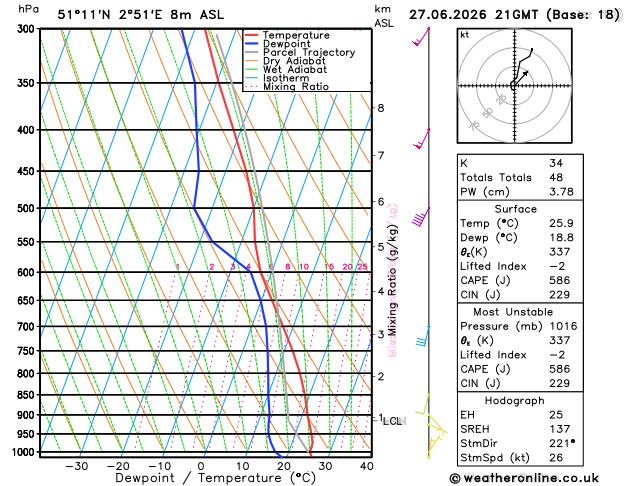The image size is (629, 486).
Task: Select the Isotherm legend entry
Action: [x=277, y=78]
